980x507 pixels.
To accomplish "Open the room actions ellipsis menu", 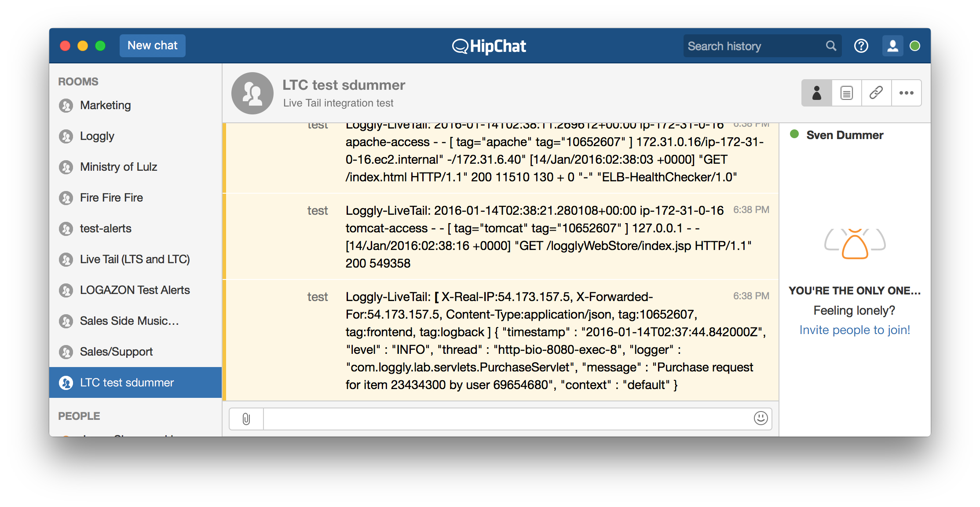I will [906, 93].
